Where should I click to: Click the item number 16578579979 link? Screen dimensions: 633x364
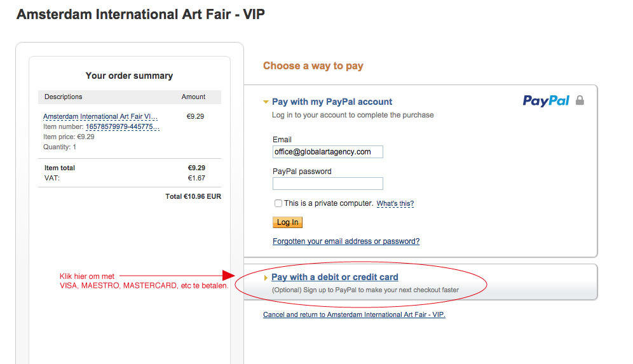pos(122,126)
